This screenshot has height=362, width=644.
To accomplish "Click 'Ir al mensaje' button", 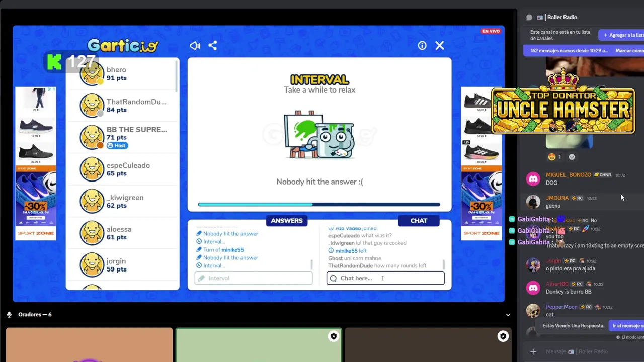I will pyautogui.click(x=627, y=326).
